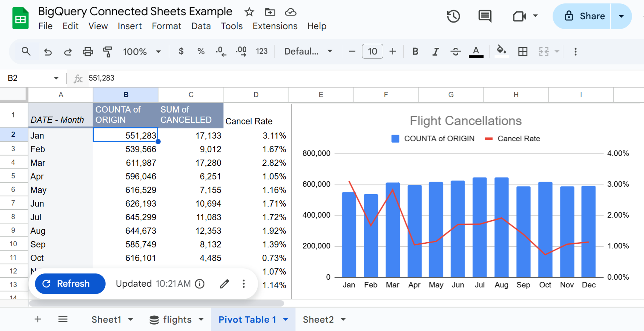Toggle bold formatting
Viewport: 644px width, 331px height.
coord(415,52)
